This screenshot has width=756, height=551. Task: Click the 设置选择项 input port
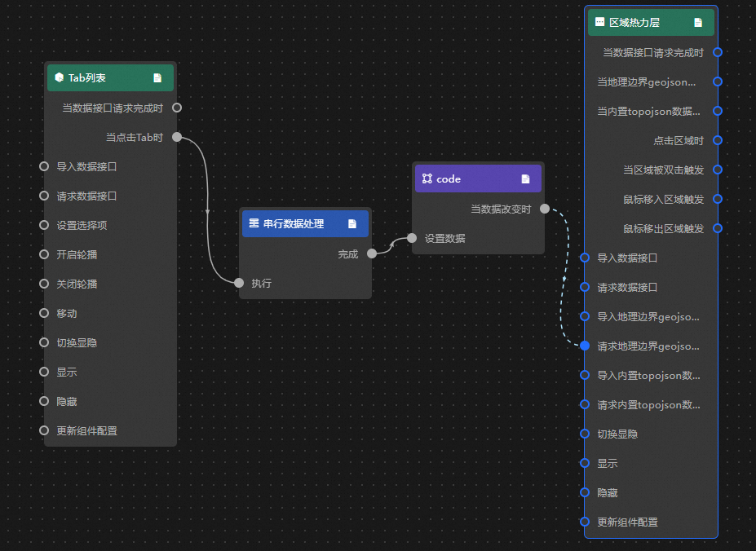click(x=44, y=225)
